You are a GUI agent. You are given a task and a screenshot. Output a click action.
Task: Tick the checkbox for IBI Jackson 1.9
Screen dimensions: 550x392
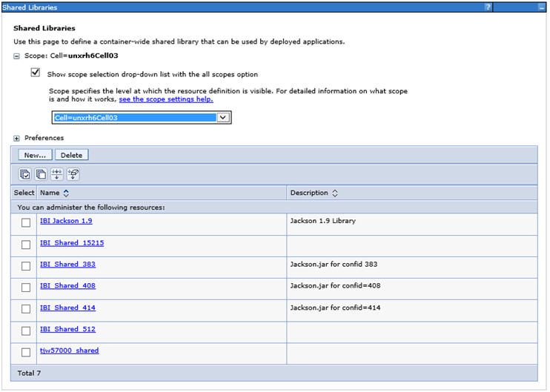pos(26,223)
